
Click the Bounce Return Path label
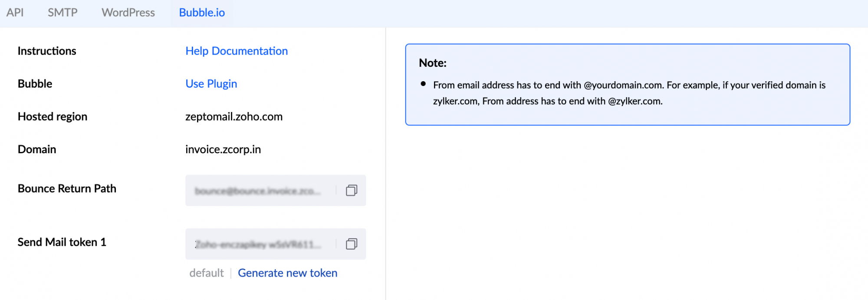[x=67, y=188]
